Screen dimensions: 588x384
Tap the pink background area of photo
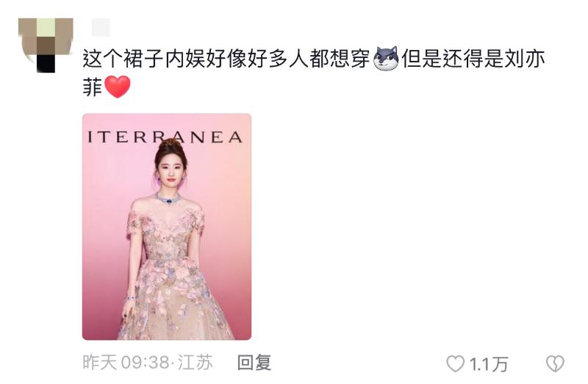(x=225, y=225)
